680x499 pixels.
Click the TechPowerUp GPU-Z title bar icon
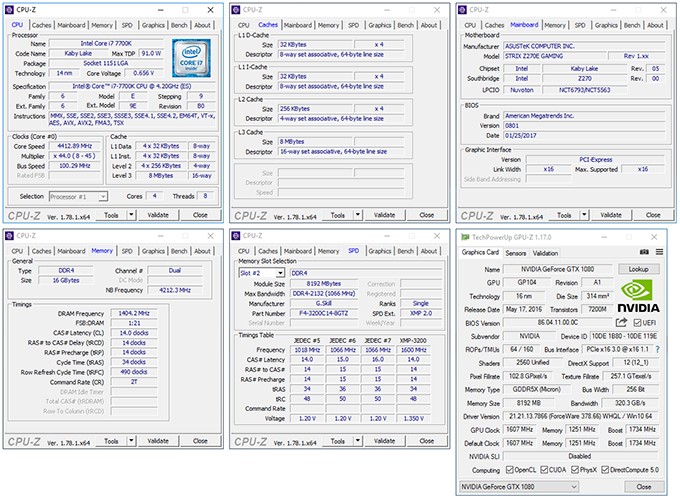click(x=463, y=236)
